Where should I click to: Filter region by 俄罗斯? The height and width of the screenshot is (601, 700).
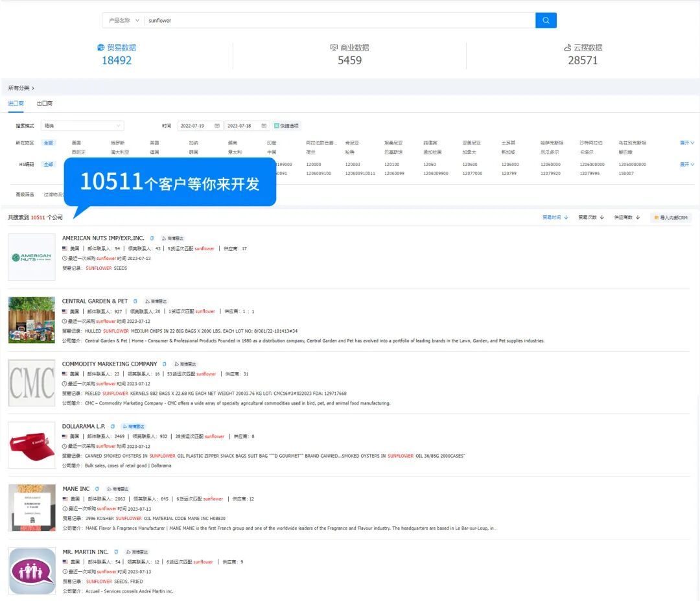pos(117,143)
